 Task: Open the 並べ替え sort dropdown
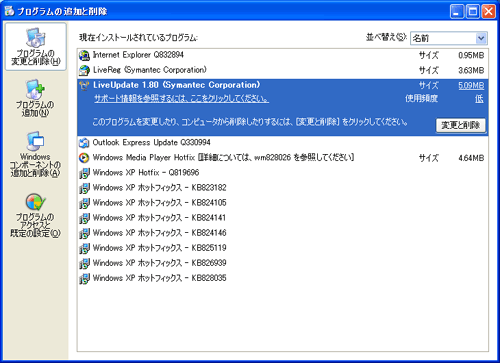click(449, 38)
